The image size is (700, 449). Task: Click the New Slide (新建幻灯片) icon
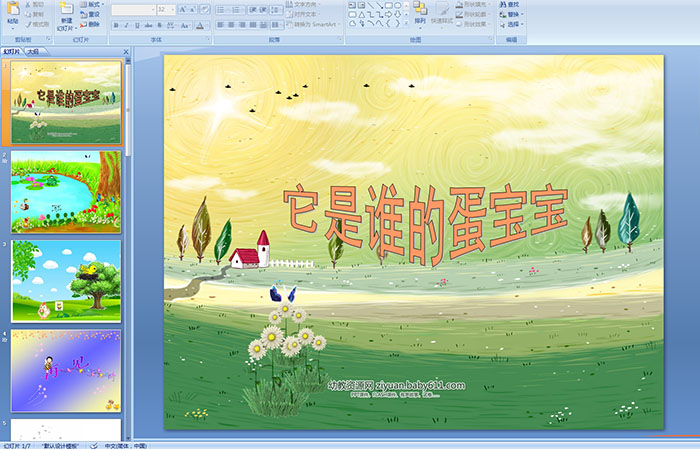[67, 9]
